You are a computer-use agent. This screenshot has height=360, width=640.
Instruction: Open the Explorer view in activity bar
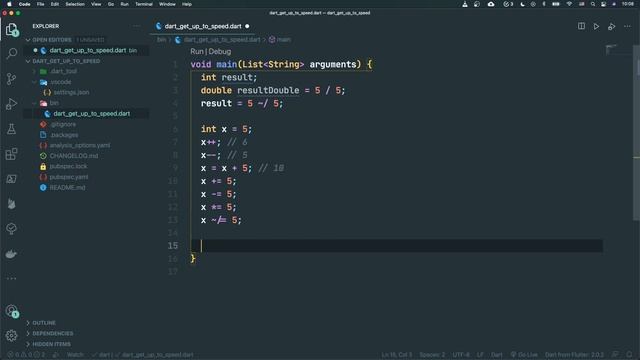click(11, 29)
